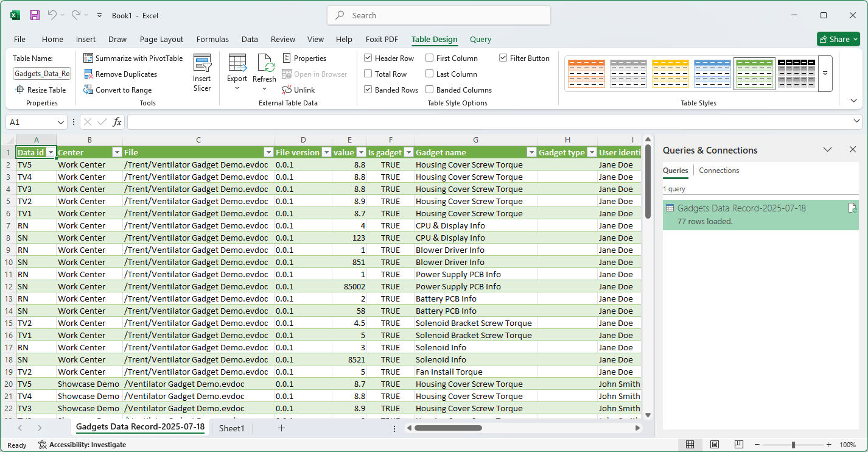Open the File menu
The height and width of the screenshot is (452, 868).
19,40
